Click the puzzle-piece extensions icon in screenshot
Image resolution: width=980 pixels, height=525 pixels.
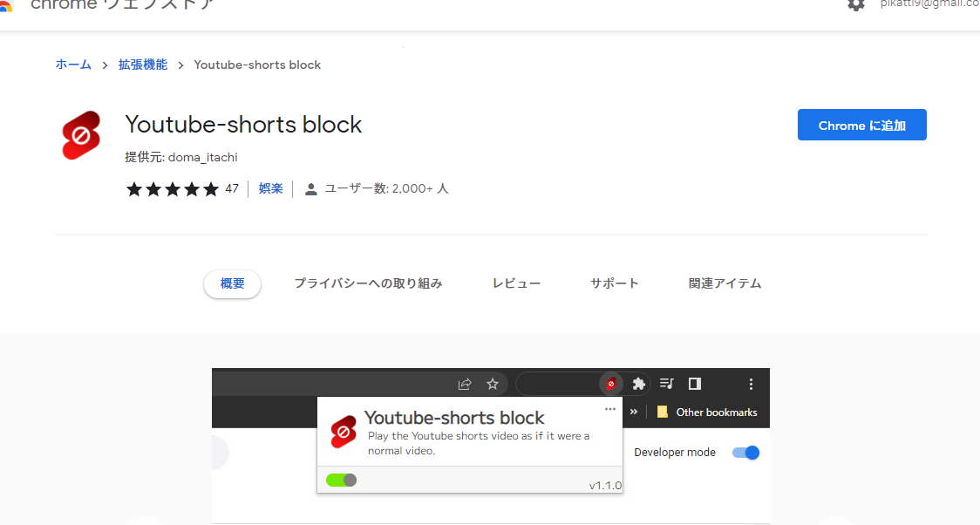pos(638,384)
